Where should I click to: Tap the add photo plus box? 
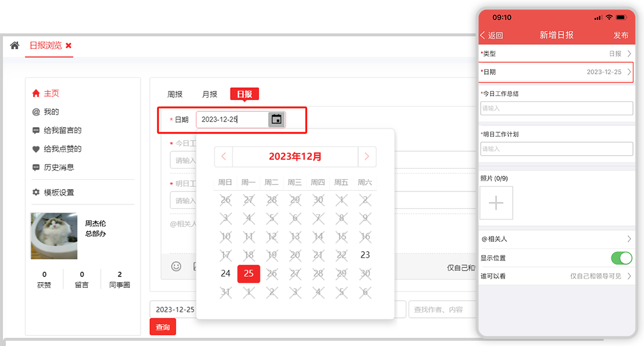pos(496,203)
